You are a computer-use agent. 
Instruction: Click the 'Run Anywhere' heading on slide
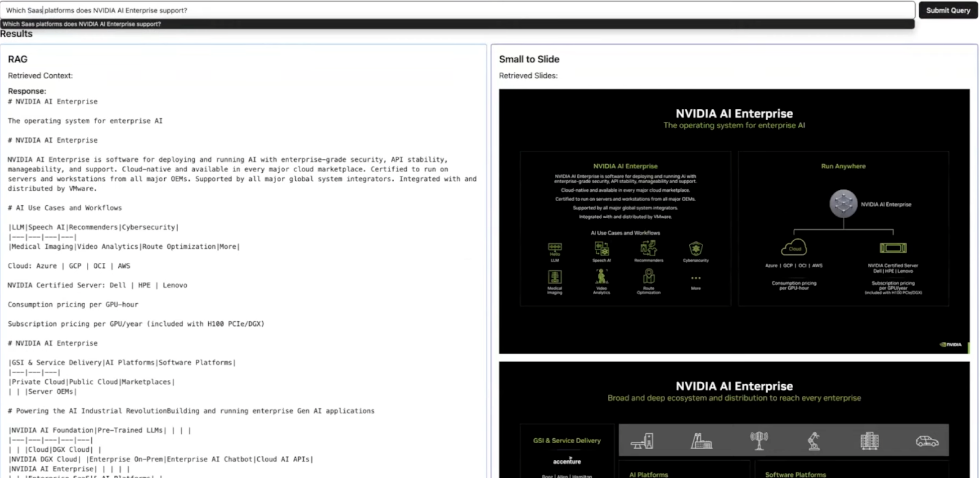point(843,166)
